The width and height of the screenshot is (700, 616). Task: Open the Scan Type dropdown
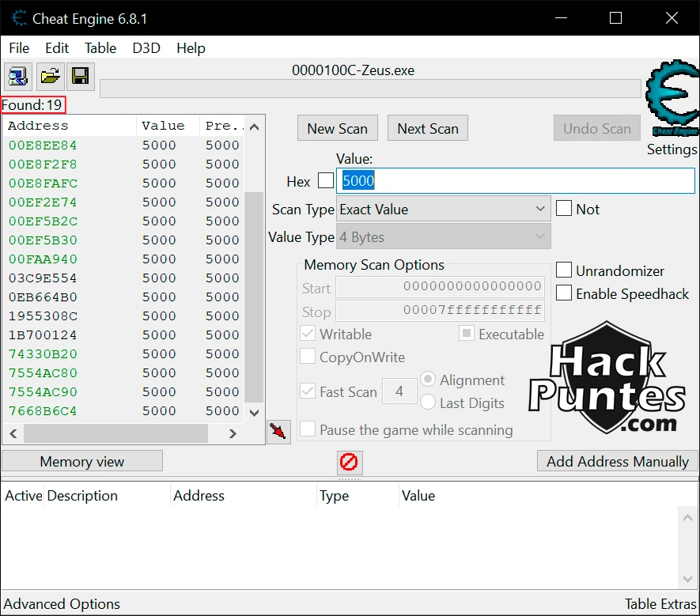click(443, 210)
